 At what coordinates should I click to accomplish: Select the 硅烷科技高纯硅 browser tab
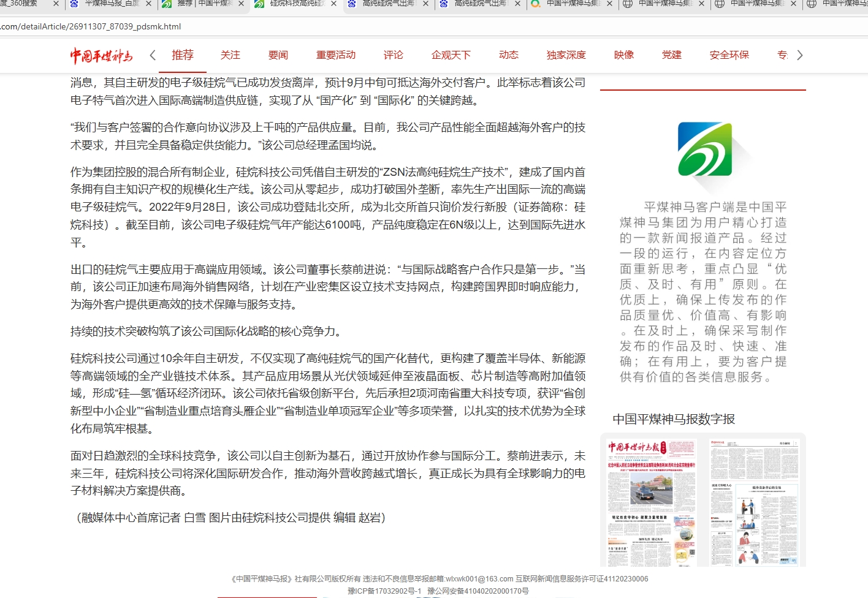coord(297,4)
